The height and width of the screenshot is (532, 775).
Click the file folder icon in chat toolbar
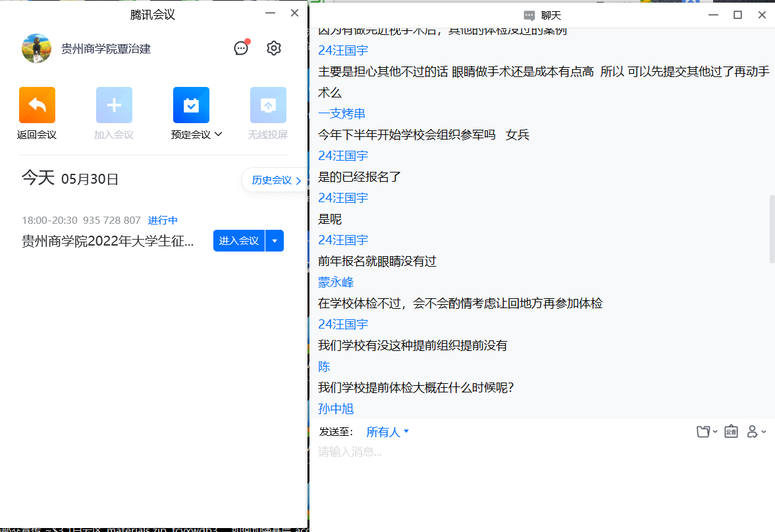pos(703,432)
